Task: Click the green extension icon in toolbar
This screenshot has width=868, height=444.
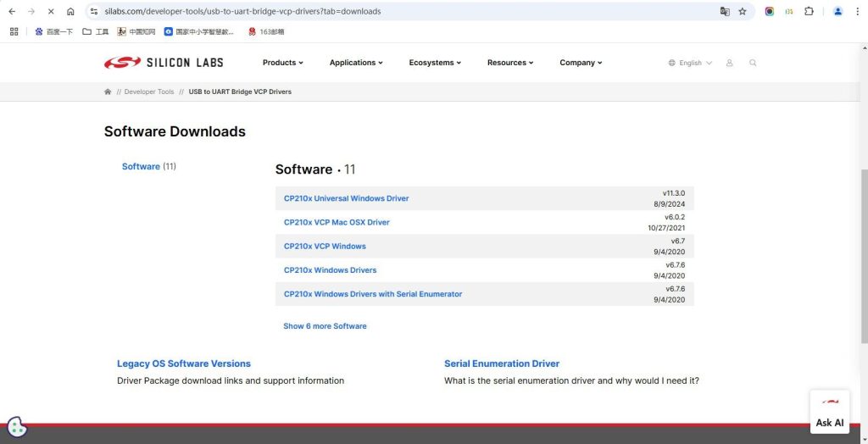Action: pyautogui.click(x=789, y=11)
